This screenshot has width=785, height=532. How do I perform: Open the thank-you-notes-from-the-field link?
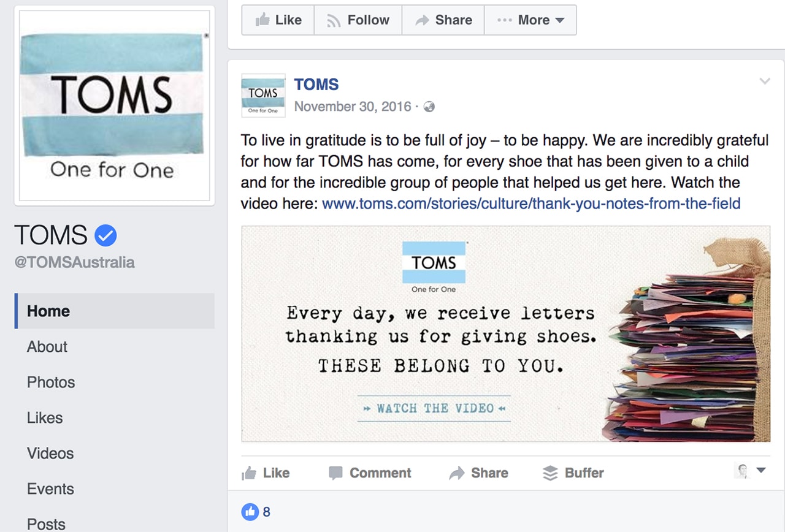point(531,203)
